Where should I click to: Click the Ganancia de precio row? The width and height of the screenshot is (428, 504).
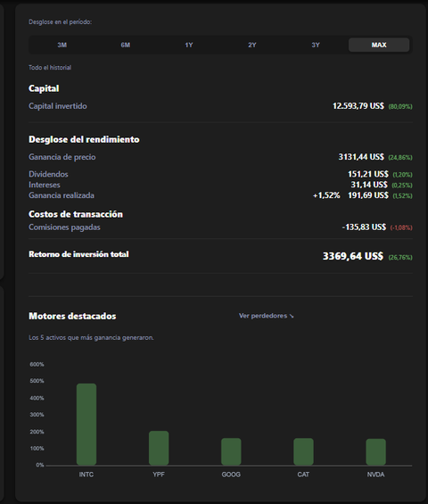(220, 157)
